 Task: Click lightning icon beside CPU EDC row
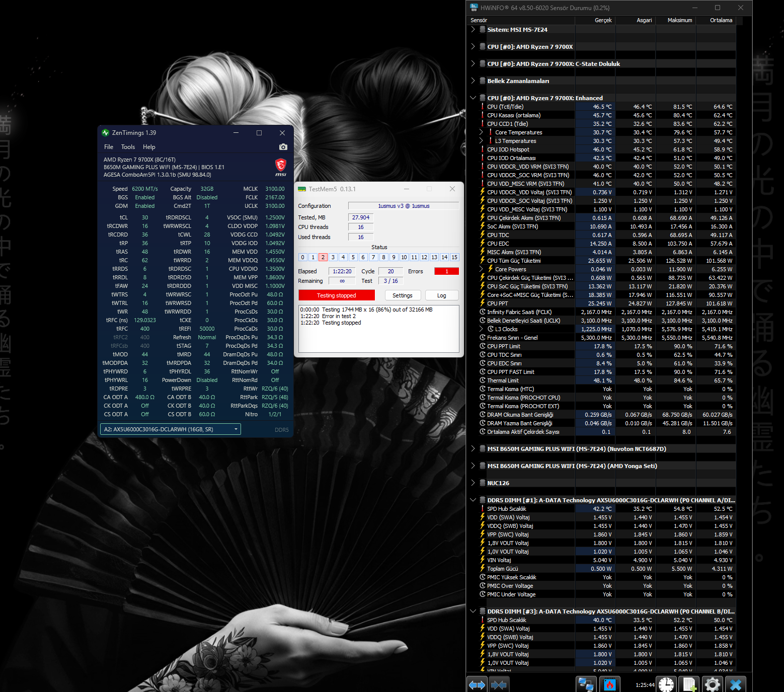click(483, 244)
